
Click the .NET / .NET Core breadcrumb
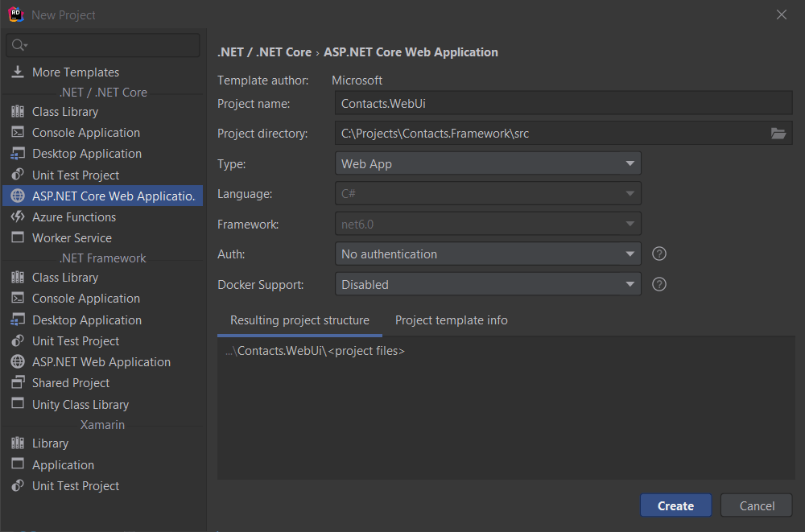(264, 52)
